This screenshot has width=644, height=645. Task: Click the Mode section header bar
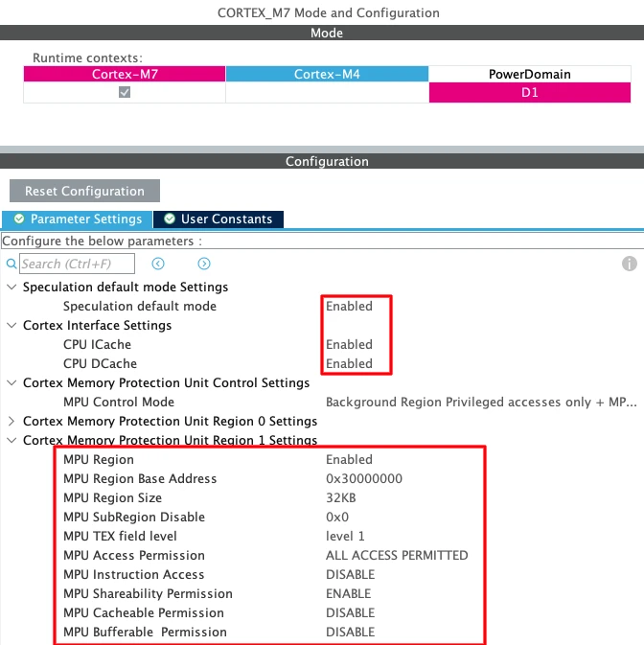[x=322, y=33]
